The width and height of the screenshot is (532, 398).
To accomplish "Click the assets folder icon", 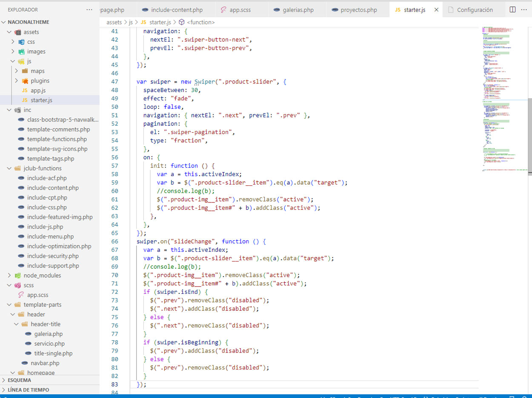I will pos(18,32).
